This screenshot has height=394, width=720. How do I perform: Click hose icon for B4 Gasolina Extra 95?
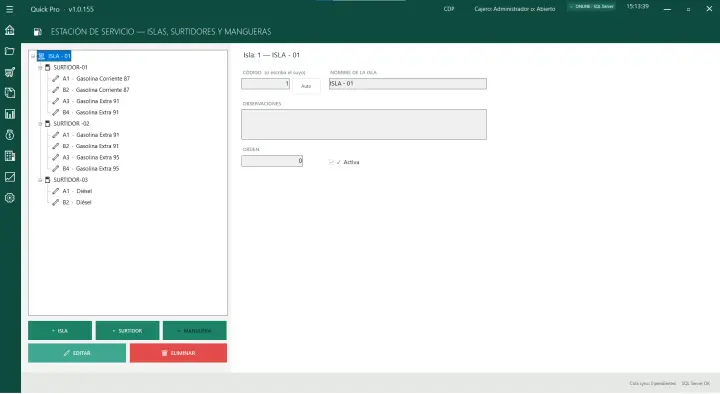[x=56, y=169]
